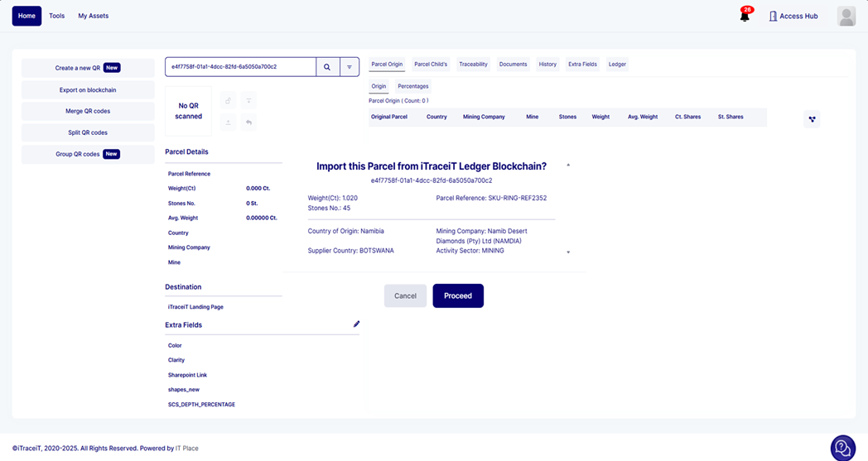Open the Tools menu
This screenshot has height=461, width=868.
pyautogui.click(x=56, y=16)
